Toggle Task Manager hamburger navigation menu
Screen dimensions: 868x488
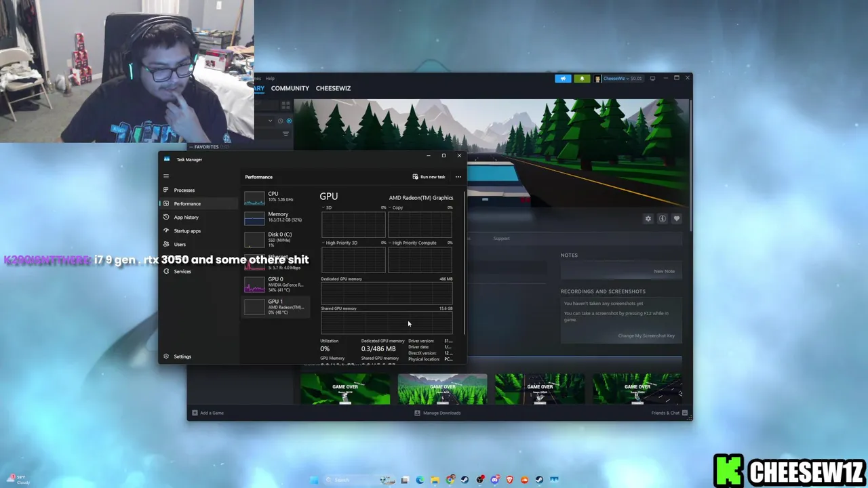tap(165, 176)
